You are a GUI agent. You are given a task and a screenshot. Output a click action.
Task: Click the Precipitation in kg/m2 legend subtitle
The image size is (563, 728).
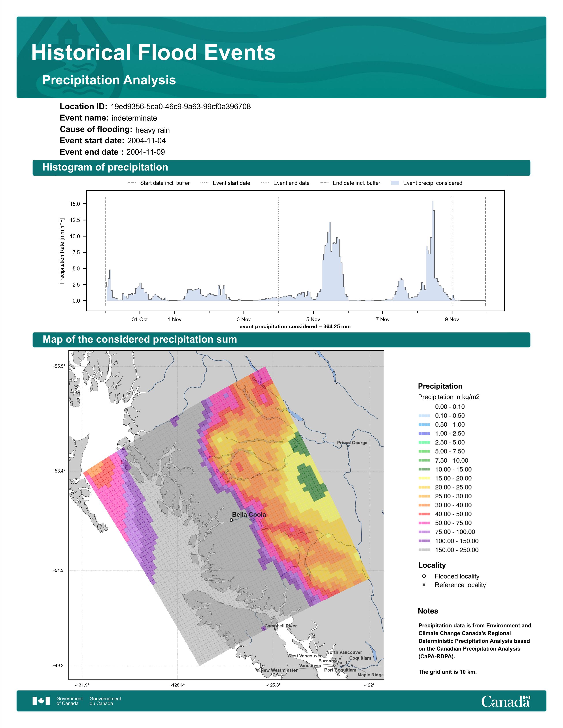point(449,397)
